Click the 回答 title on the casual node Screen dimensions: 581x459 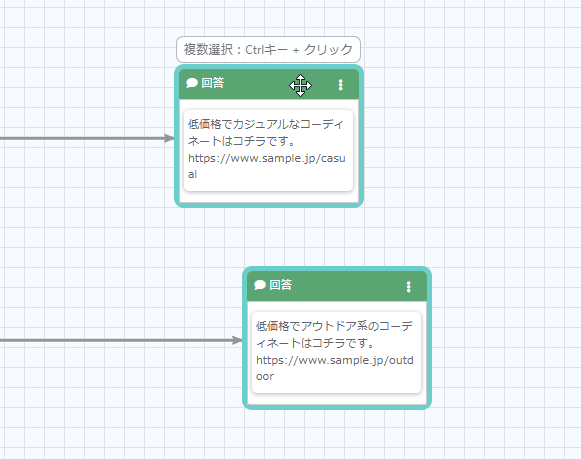(x=213, y=83)
